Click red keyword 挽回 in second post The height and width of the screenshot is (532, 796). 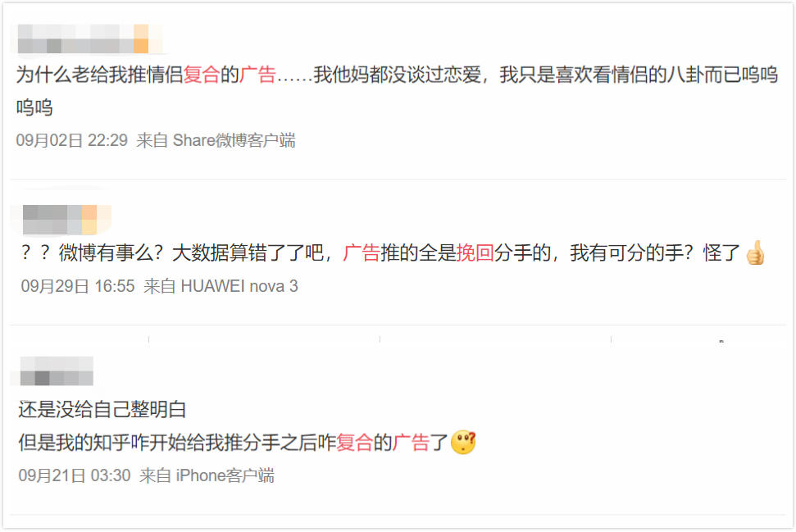tap(475, 252)
